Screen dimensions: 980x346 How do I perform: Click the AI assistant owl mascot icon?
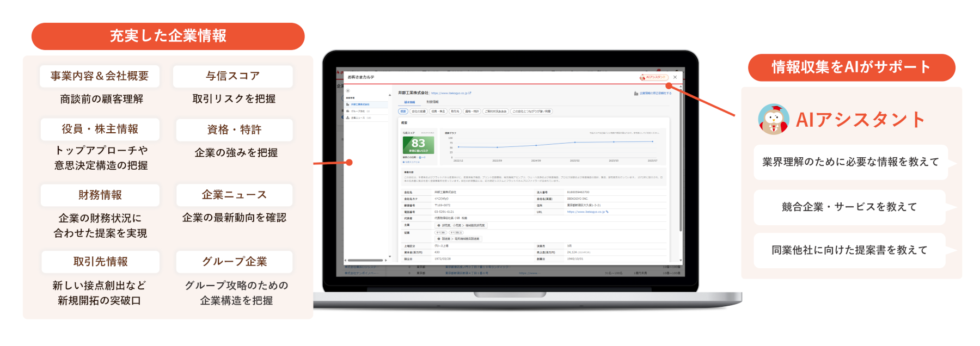click(774, 119)
